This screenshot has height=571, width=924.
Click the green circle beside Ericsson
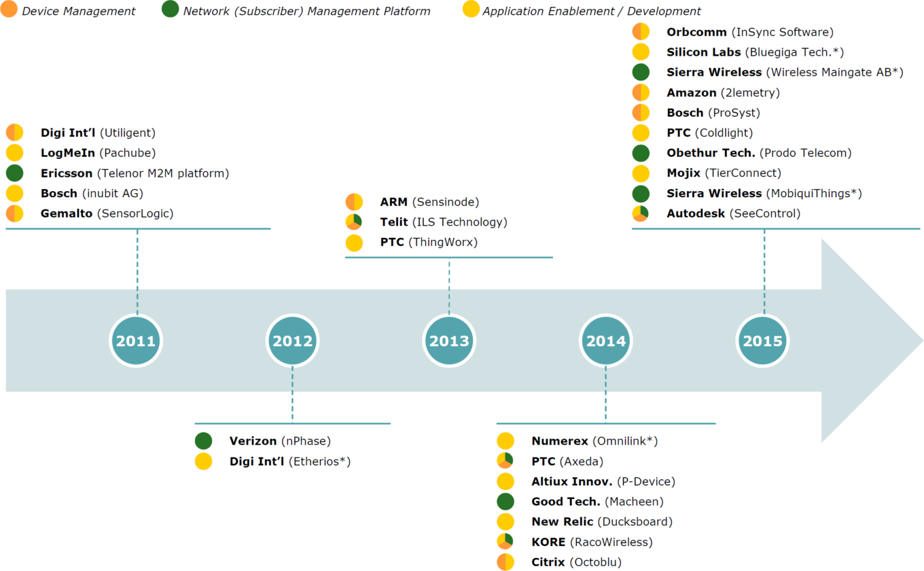click(x=14, y=173)
